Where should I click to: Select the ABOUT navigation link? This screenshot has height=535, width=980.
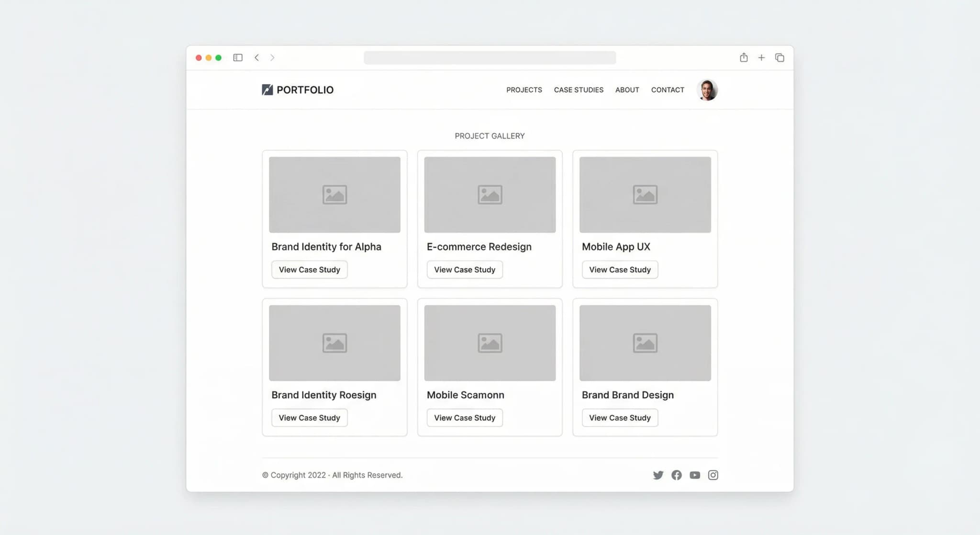tap(627, 90)
